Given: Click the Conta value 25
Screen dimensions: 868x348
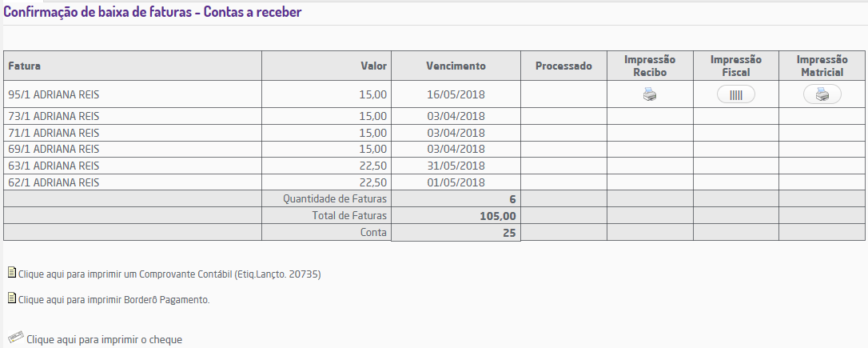Looking at the screenshot, I should [x=509, y=233].
